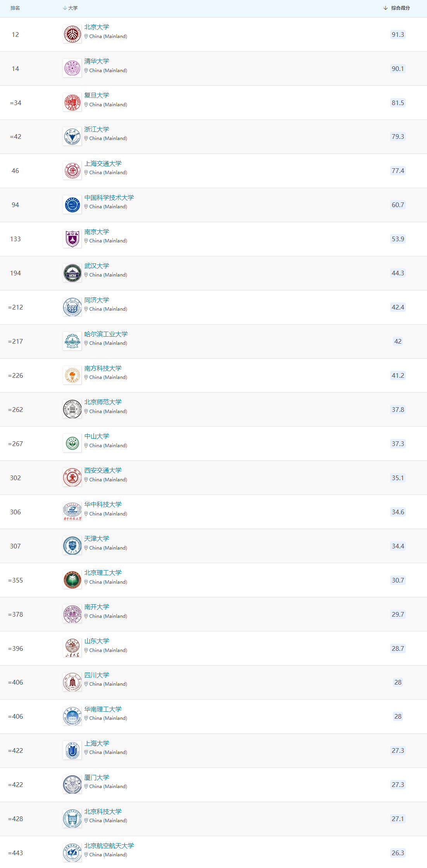Image resolution: width=427 pixels, height=868 pixels.
Task: Open the 厦门大学 link
Action: 97,778
